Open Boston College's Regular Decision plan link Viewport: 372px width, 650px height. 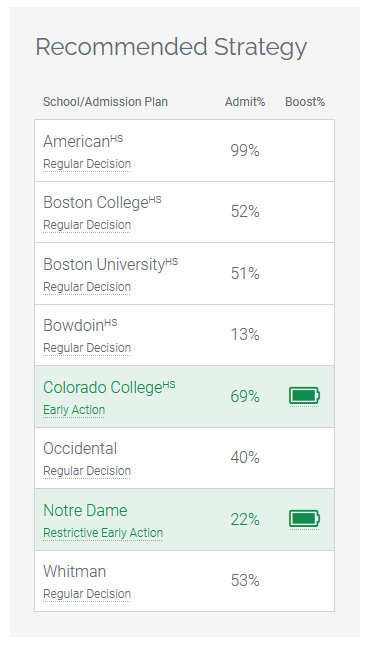(87, 225)
